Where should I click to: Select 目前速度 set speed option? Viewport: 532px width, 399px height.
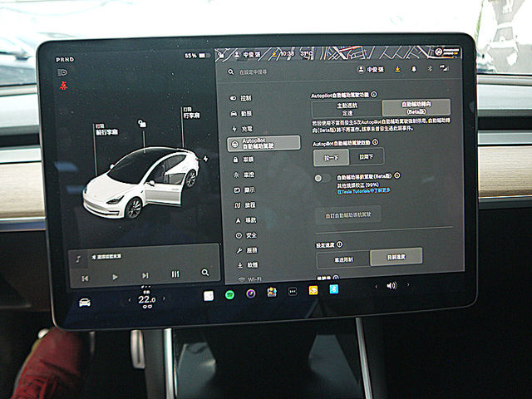point(397,257)
